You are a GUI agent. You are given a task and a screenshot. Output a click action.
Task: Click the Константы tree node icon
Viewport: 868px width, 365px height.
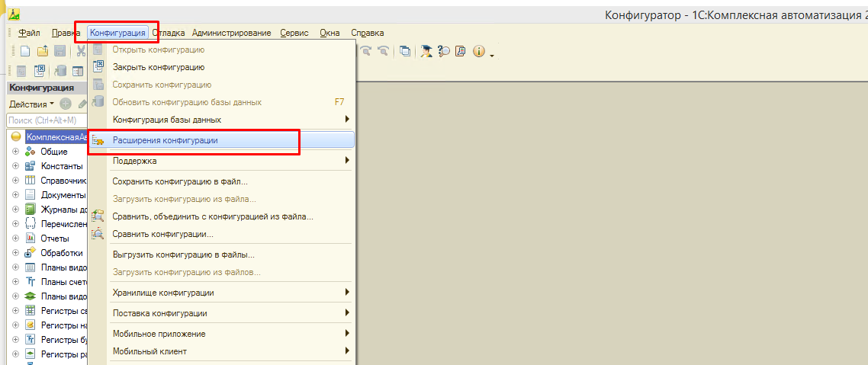point(31,166)
